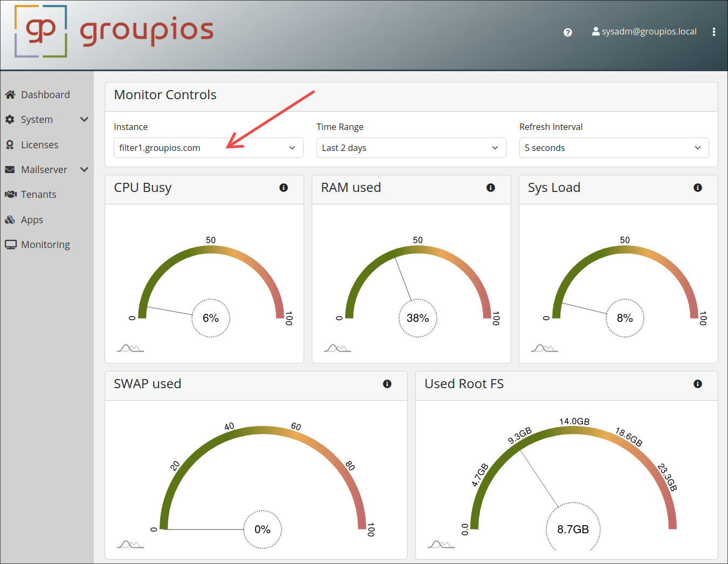Open the CPU Busy history chart icon

coord(130,348)
